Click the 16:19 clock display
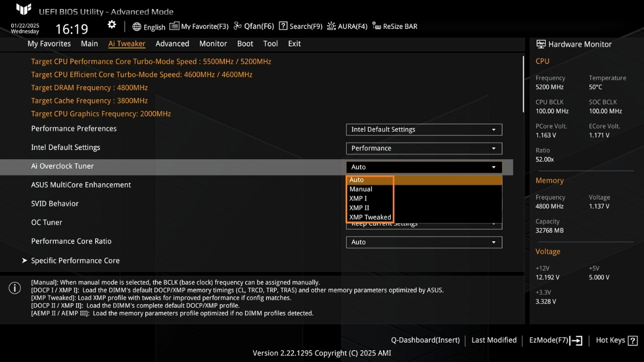 click(x=71, y=29)
